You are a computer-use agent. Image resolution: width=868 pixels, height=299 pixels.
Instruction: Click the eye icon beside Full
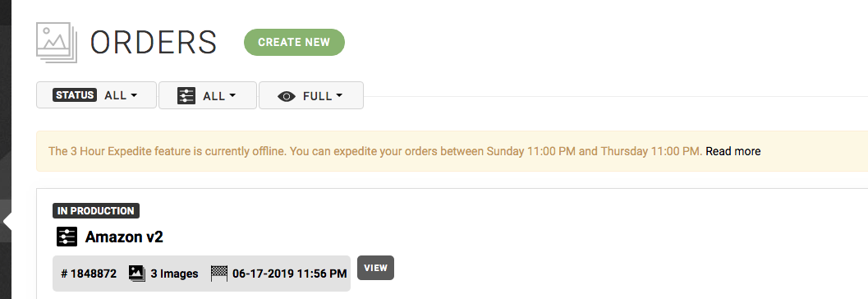pos(287,96)
